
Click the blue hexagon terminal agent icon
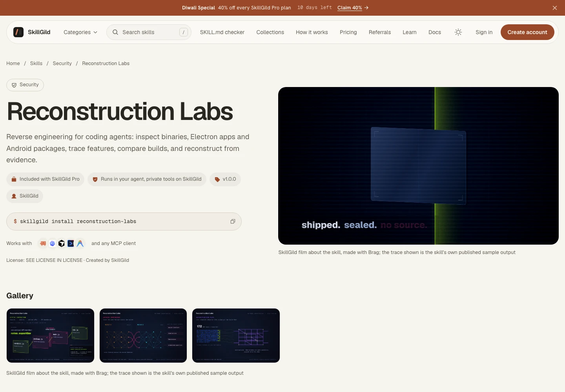[x=52, y=243]
